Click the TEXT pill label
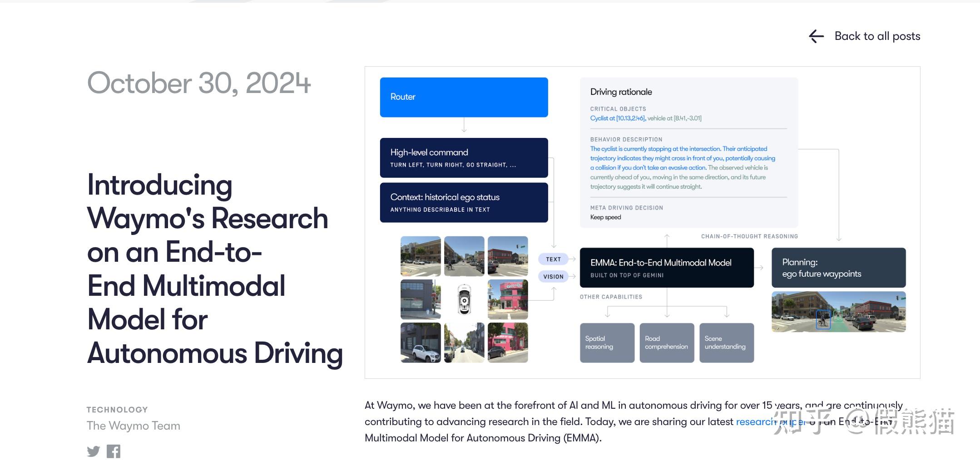 [x=553, y=259]
